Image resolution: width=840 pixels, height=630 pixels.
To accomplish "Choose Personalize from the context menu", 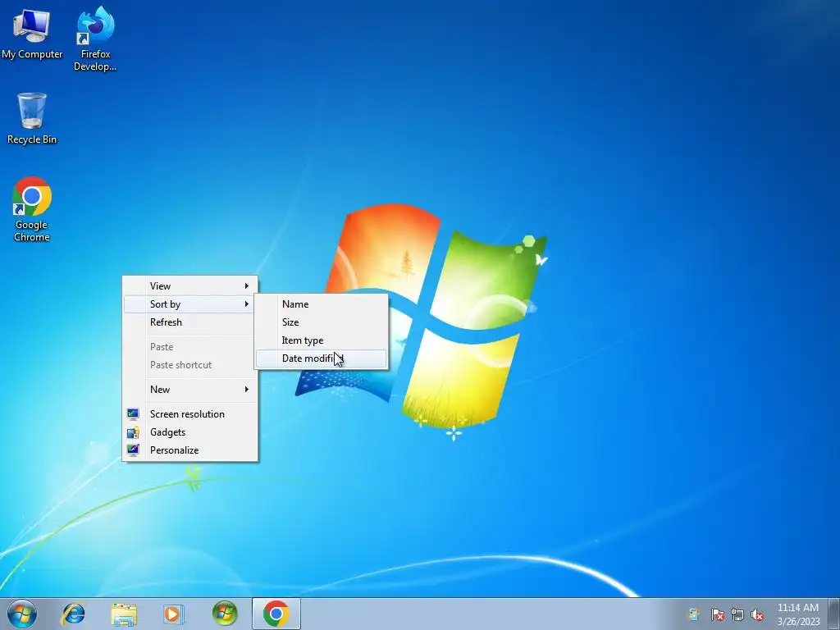I will pyautogui.click(x=189, y=450).
